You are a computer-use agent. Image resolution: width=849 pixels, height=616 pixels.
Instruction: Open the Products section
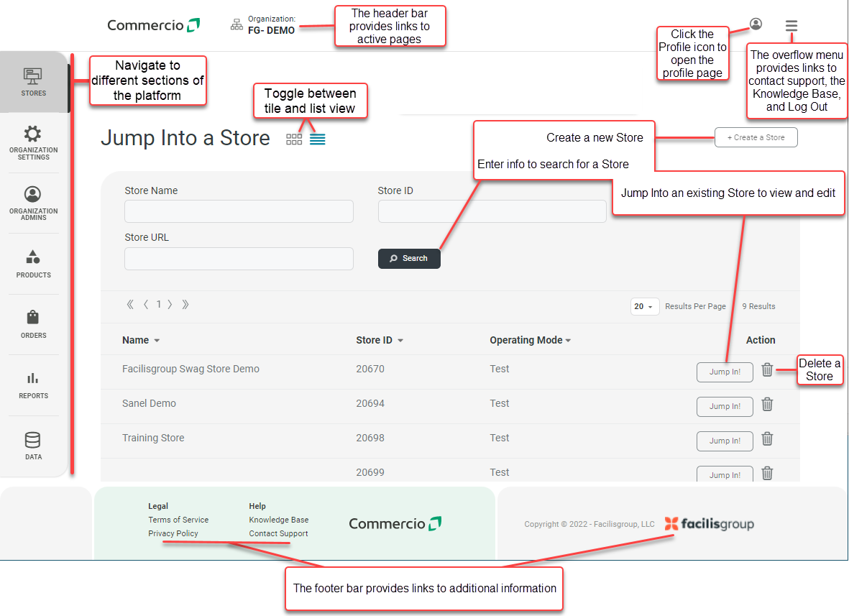(33, 264)
